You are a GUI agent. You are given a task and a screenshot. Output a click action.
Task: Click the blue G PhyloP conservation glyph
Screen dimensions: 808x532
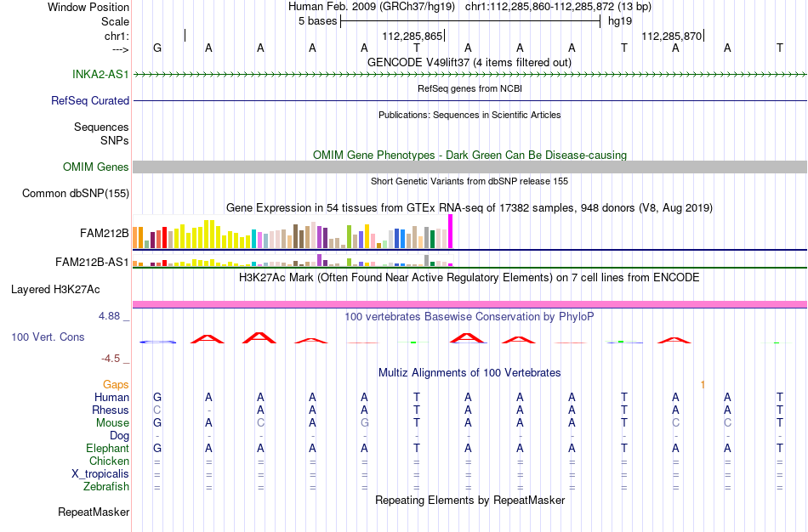click(157, 342)
